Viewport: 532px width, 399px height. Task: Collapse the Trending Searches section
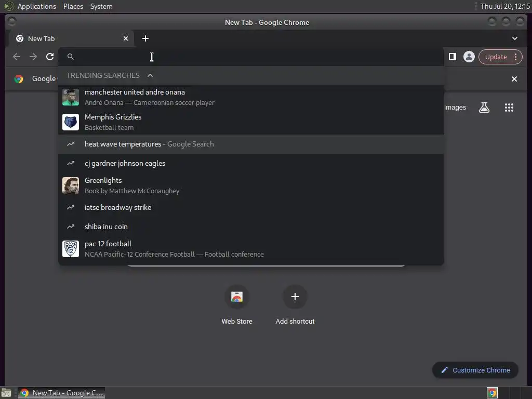[150, 75]
